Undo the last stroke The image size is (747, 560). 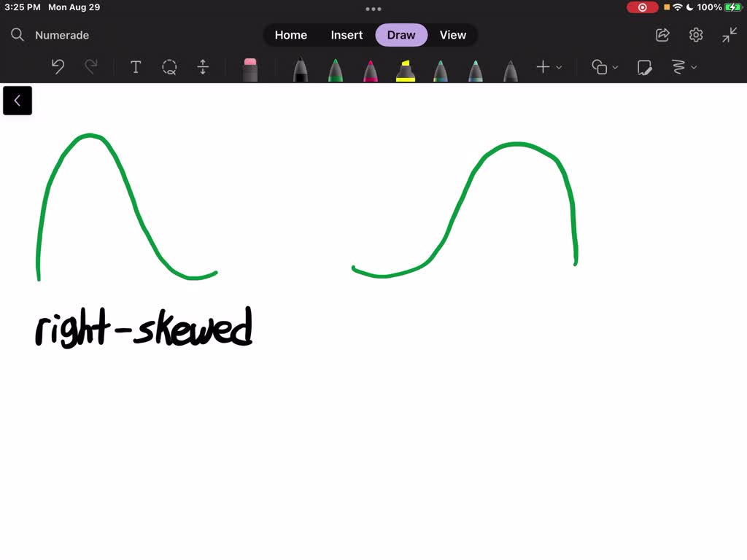click(58, 66)
